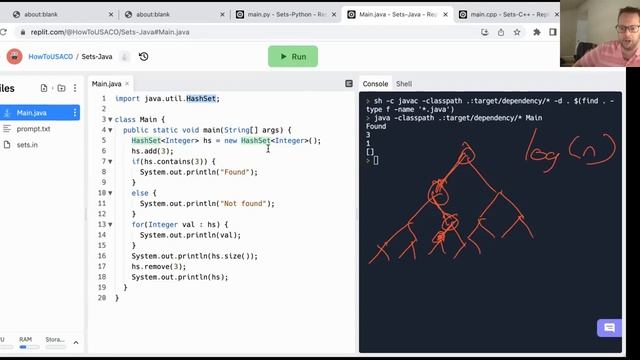The width and height of the screenshot is (640, 360).
Task: Click 'hs.remove(3);' on line 17
Action: pyautogui.click(x=158, y=267)
